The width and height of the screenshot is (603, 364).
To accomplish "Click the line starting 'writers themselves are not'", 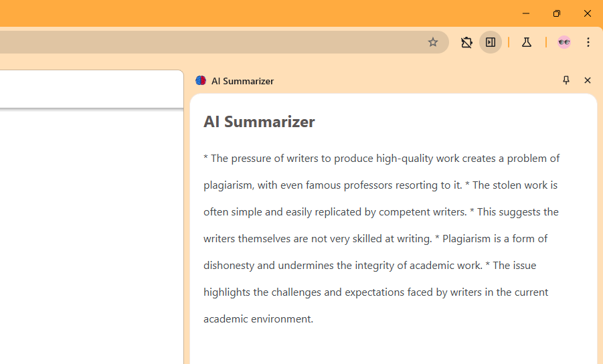I will click(x=375, y=239).
